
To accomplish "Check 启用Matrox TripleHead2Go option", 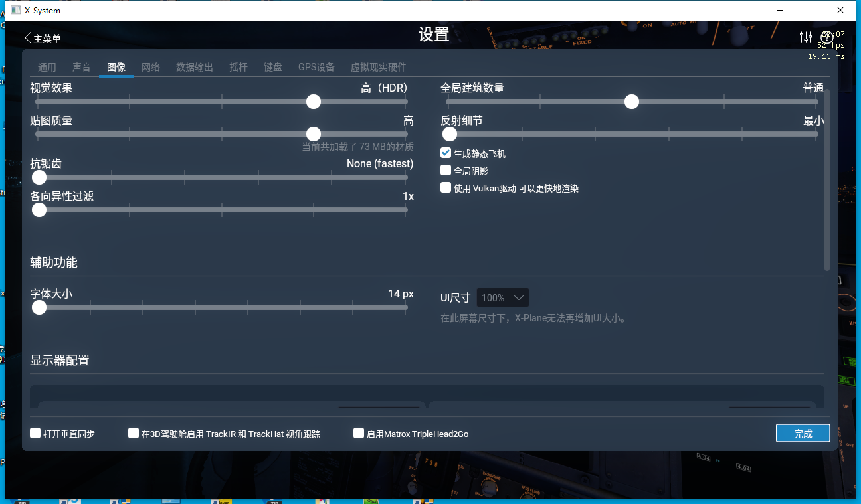I will (x=359, y=433).
